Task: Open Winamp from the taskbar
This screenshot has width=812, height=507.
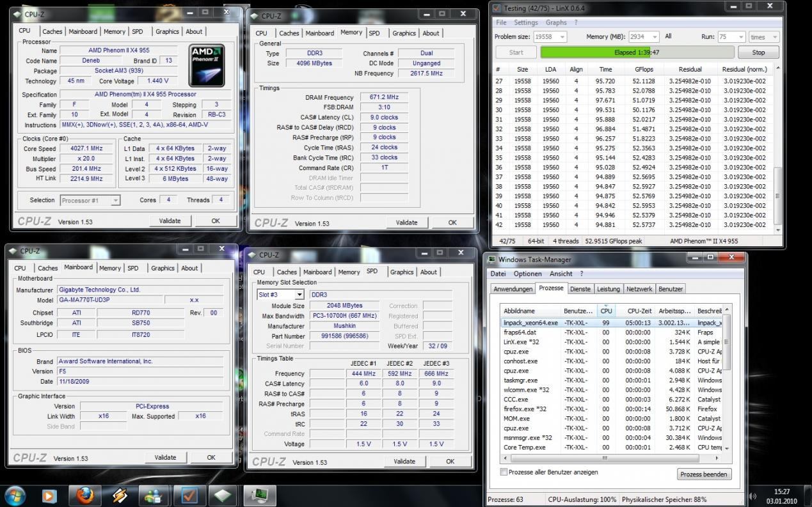Action: click(x=120, y=495)
